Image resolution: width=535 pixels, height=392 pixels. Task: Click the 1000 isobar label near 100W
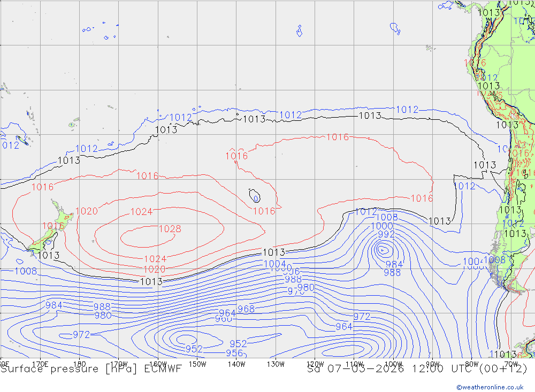tap(382, 226)
